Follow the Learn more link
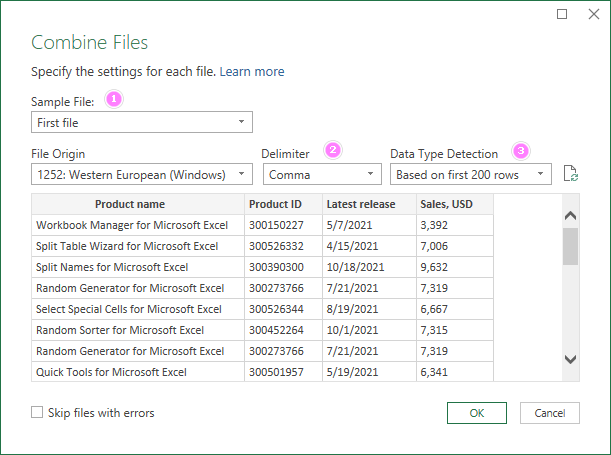 (x=252, y=72)
